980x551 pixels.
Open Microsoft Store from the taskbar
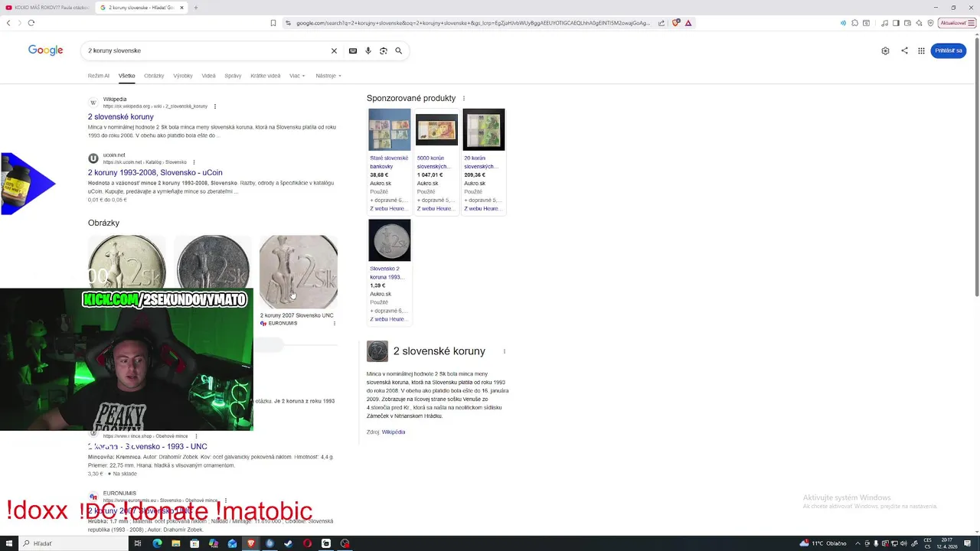[x=194, y=543]
